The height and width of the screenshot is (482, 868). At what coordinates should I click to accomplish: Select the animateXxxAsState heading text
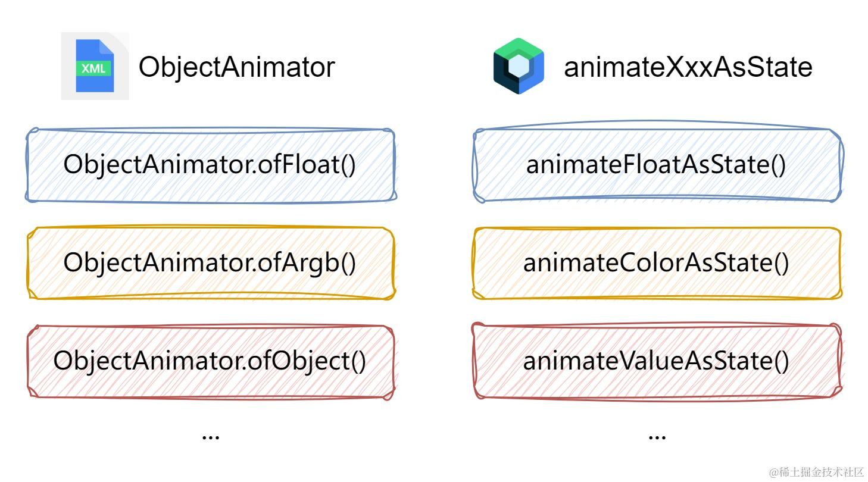coord(688,67)
